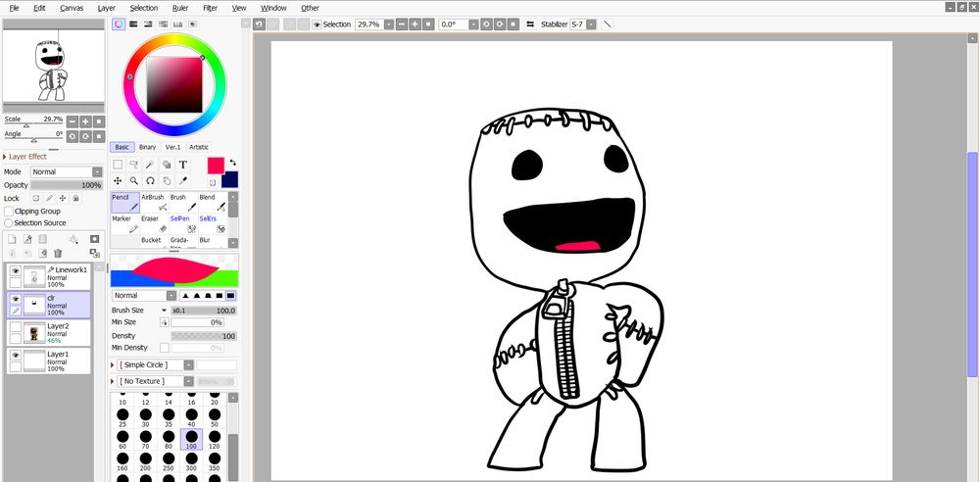Select the lasso tool
The height and width of the screenshot is (482, 980).
(x=133, y=165)
